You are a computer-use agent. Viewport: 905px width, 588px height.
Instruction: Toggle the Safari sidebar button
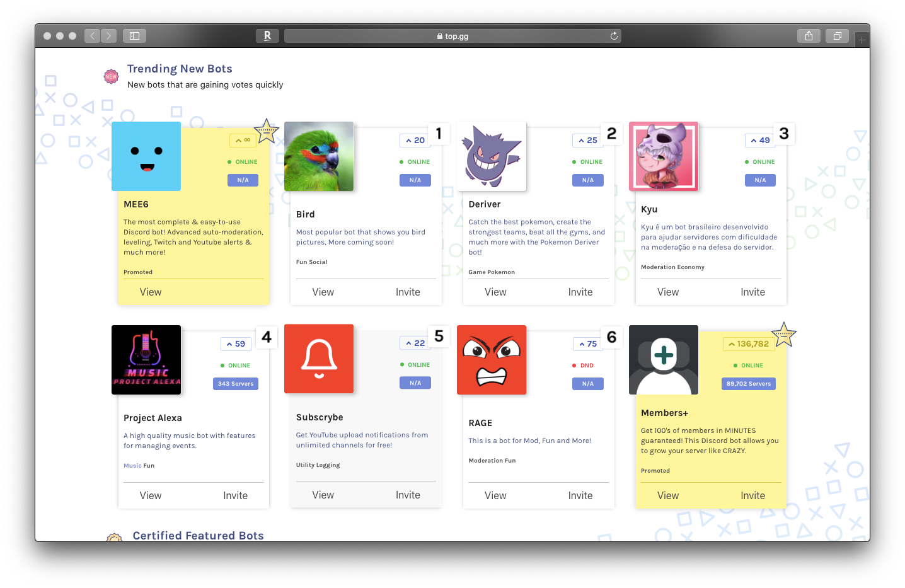point(134,36)
